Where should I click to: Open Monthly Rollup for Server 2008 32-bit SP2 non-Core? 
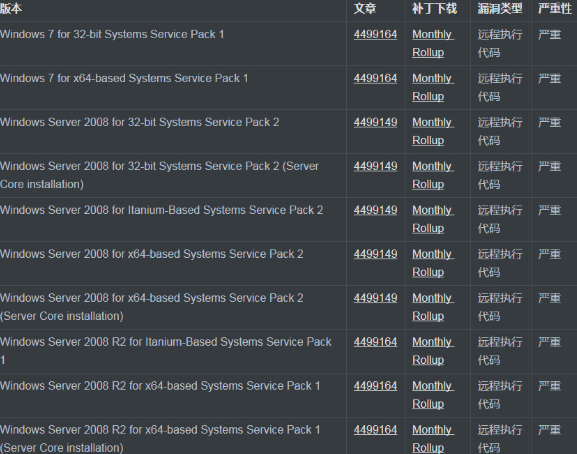(x=433, y=131)
